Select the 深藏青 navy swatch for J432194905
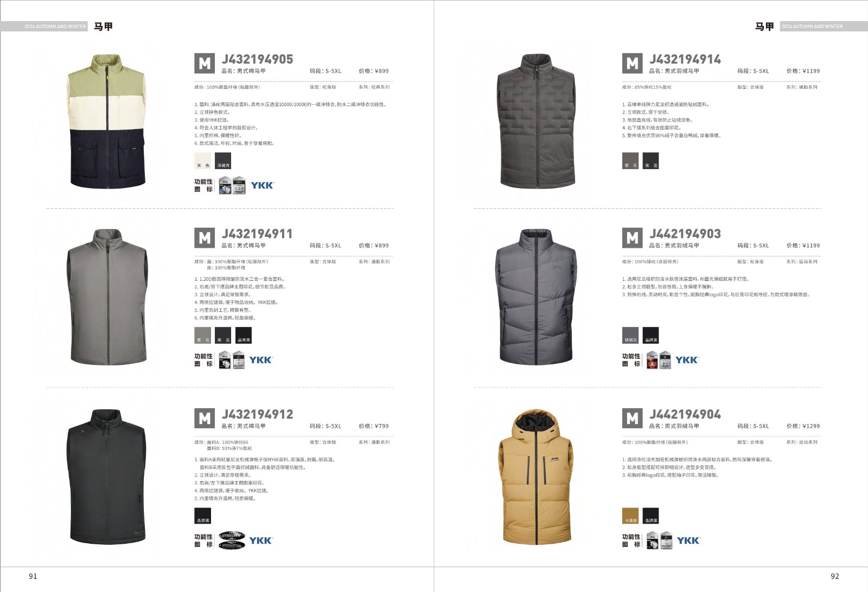Screen dimensions: 868x592 tap(223, 161)
